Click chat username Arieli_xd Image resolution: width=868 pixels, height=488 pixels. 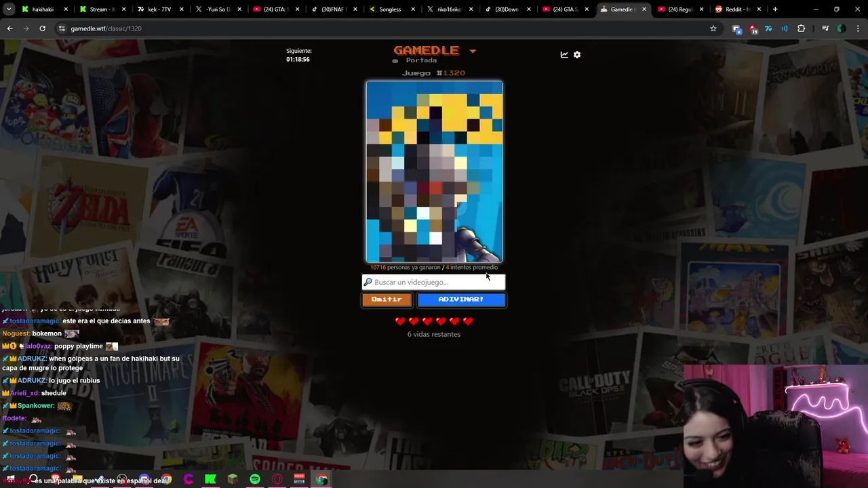(x=24, y=393)
